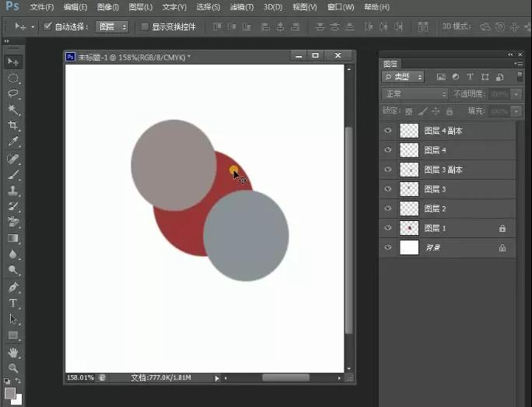The height and width of the screenshot is (407, 532).
Task: Select the Move tool in toolbox
Action: point(13,61)
